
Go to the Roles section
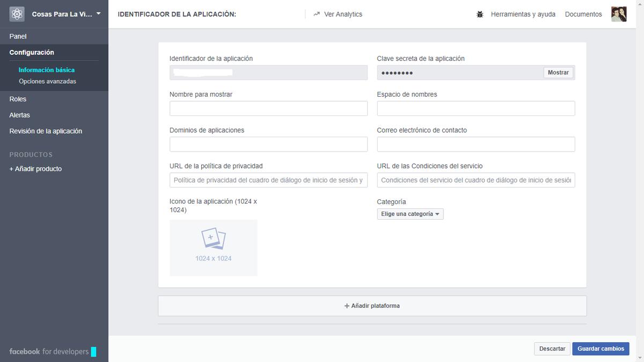[x=17, y=99]
